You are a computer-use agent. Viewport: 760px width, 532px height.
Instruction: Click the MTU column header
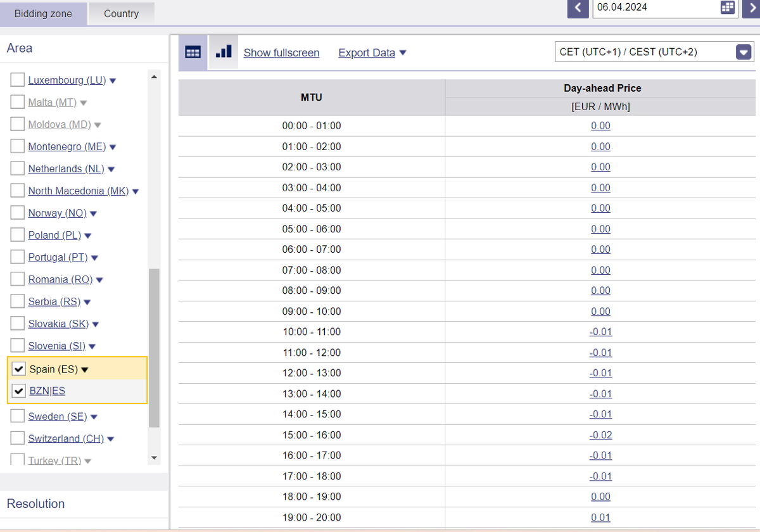pyautogui.click(x=312, y=98)
